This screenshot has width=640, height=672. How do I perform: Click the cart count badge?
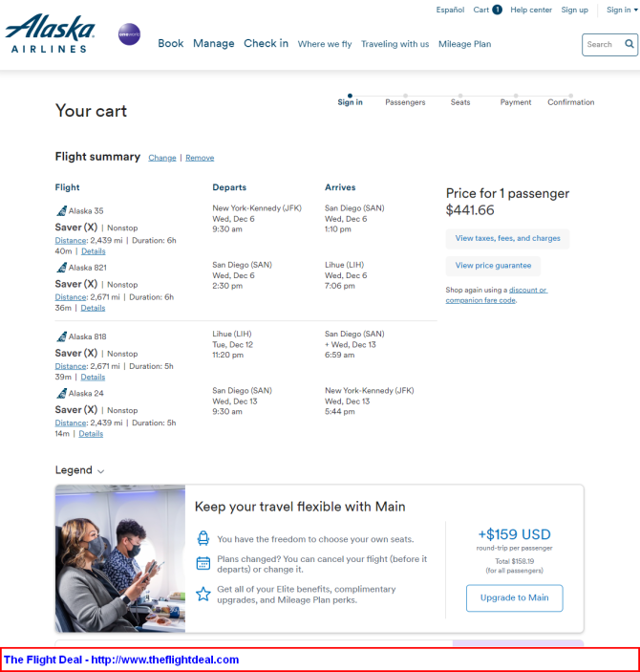coord(497,10)
